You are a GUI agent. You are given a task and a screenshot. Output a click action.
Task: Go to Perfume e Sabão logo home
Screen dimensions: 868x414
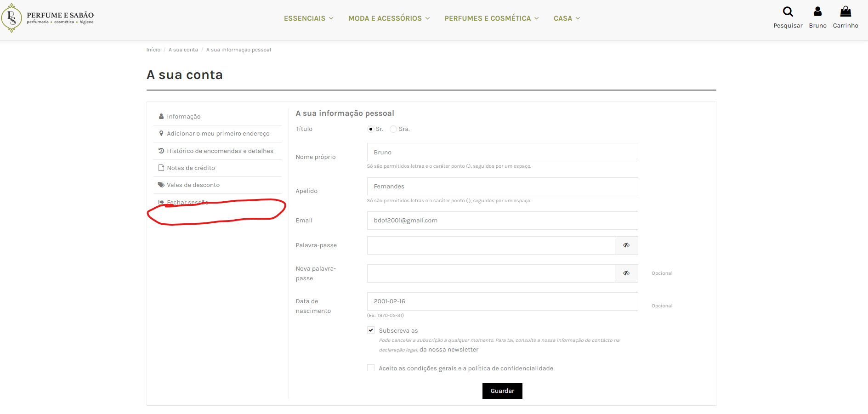(x=48, y=18)
